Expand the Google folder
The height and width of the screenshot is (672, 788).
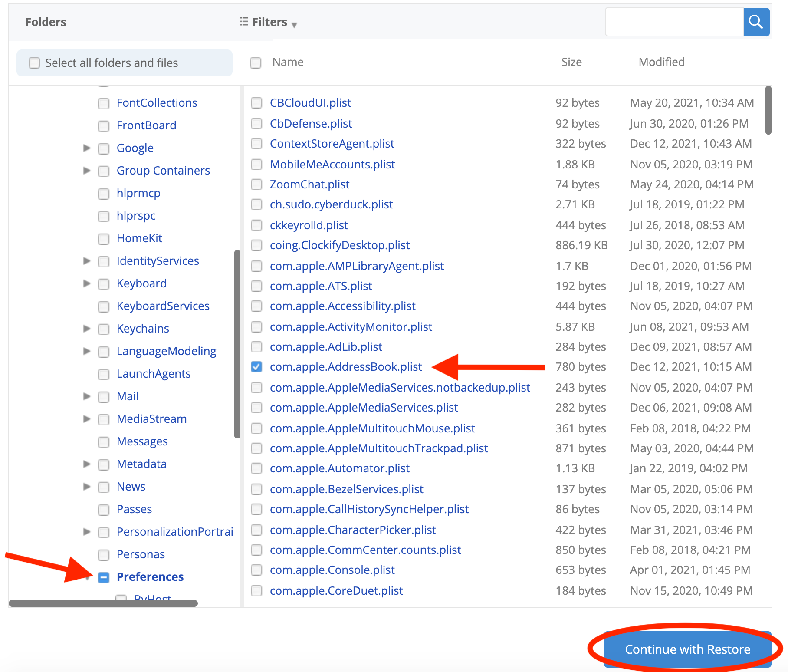coord(87,148)
